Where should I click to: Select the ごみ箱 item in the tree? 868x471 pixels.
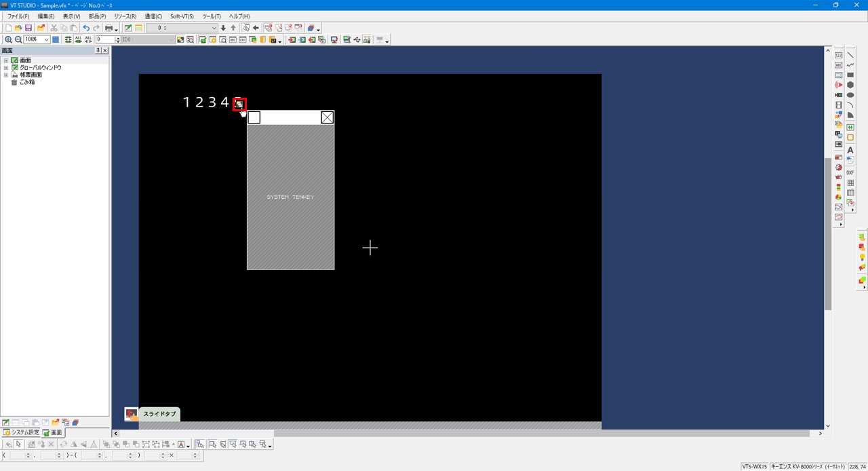[x=26, y=82]
